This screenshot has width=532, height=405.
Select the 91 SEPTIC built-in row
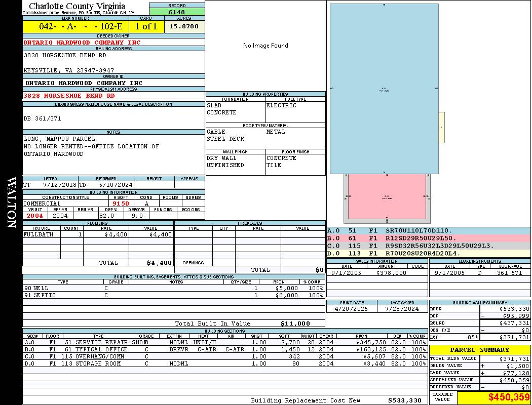173,295
